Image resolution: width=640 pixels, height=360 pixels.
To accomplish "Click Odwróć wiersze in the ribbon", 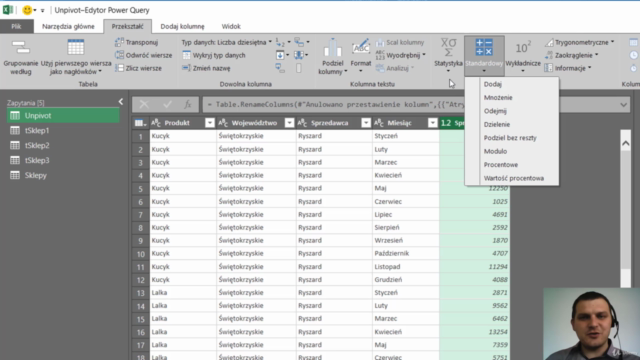I will (144, 55).
